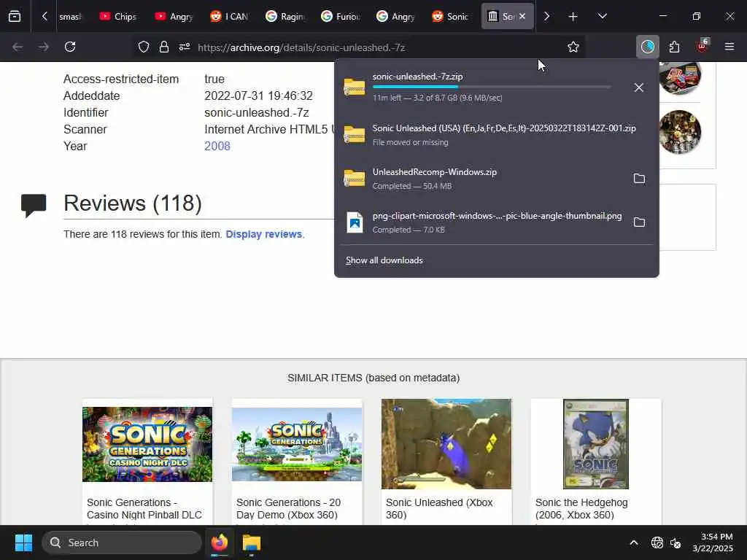Switch to the Sonic Reddit tab
747x560 pixels.
[450, 17]
